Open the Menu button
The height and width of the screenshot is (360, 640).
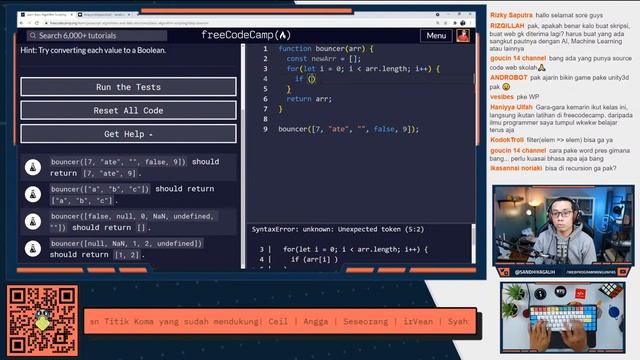(x=436, y=36)
